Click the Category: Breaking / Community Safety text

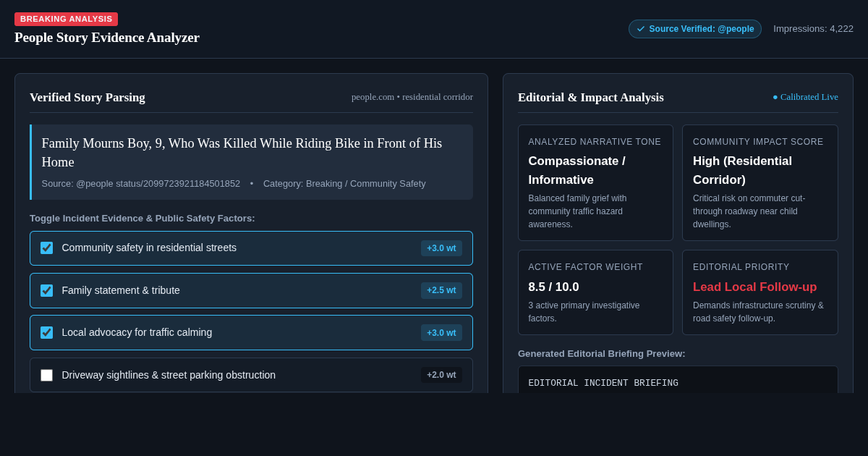click(344, 184)
